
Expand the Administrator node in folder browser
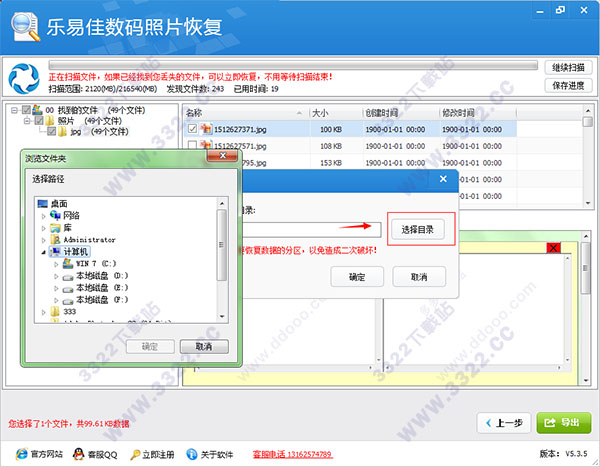pos(44,240)
